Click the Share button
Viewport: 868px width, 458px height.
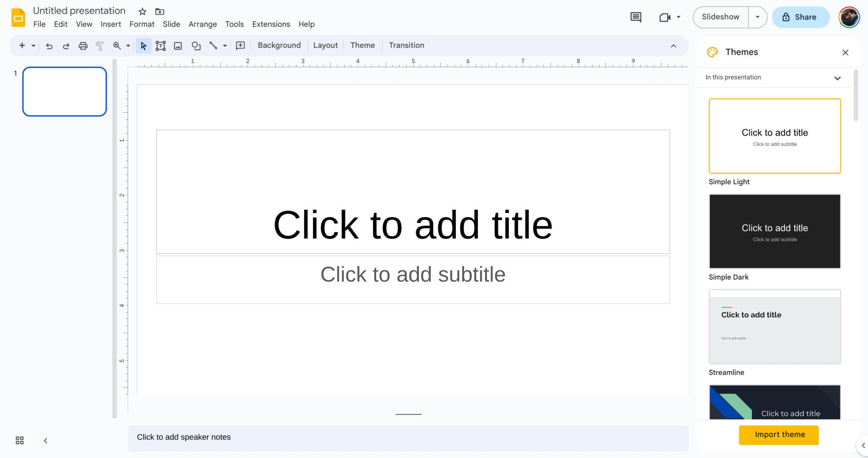(x=800, y=17)
